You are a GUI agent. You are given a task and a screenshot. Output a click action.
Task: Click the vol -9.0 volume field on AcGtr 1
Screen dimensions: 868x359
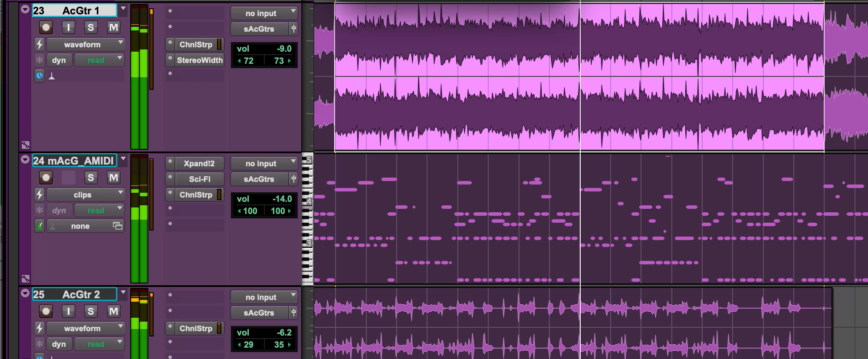(264, 49)
